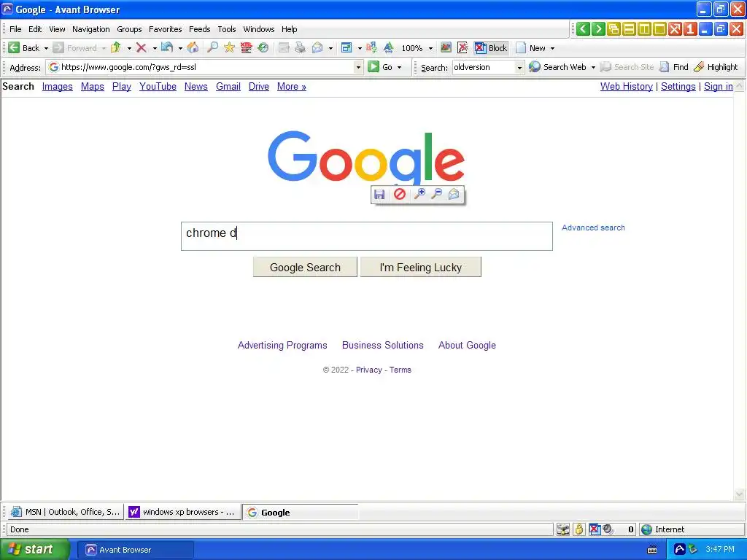Toggle sound mute status bar icon
Screen dimensions: 747x560
tap(608, 529)
